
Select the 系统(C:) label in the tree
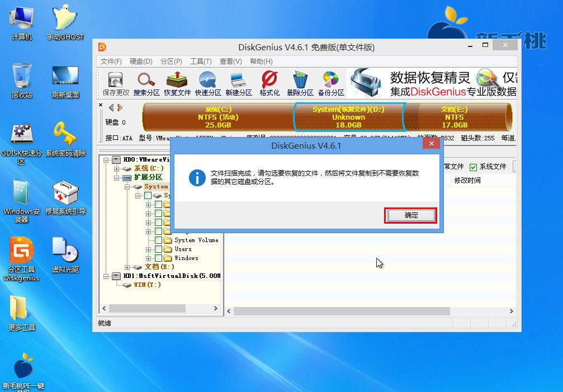[149, 168]
